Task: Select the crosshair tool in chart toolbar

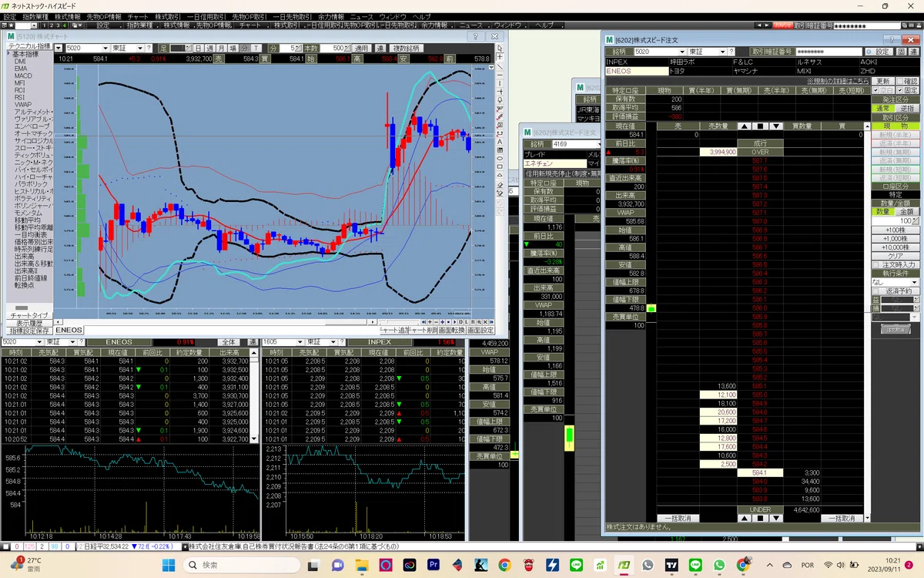Action: [x=500, y=57]
